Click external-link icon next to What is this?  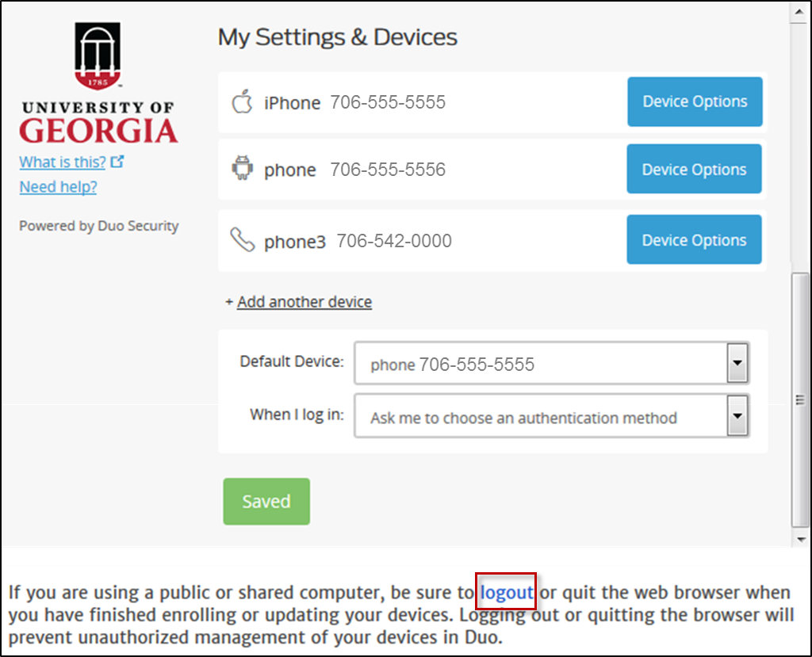[x=117, y=162]
